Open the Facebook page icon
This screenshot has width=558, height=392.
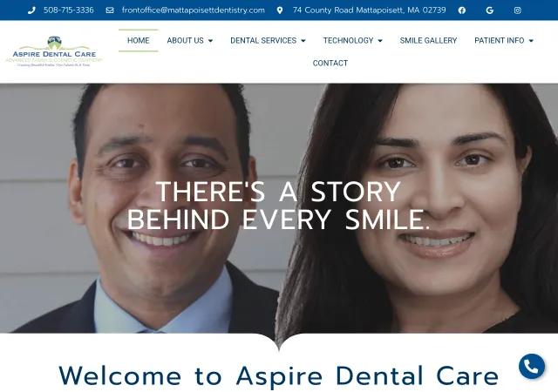462,10
